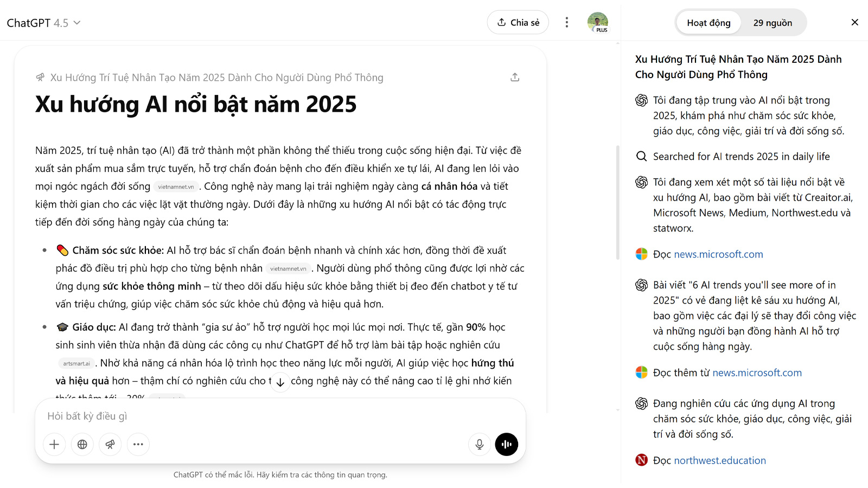Screen dimensions: 868x488
Task: Click the artsmart.ai citation chip
Action: click(x=76, y=364)
